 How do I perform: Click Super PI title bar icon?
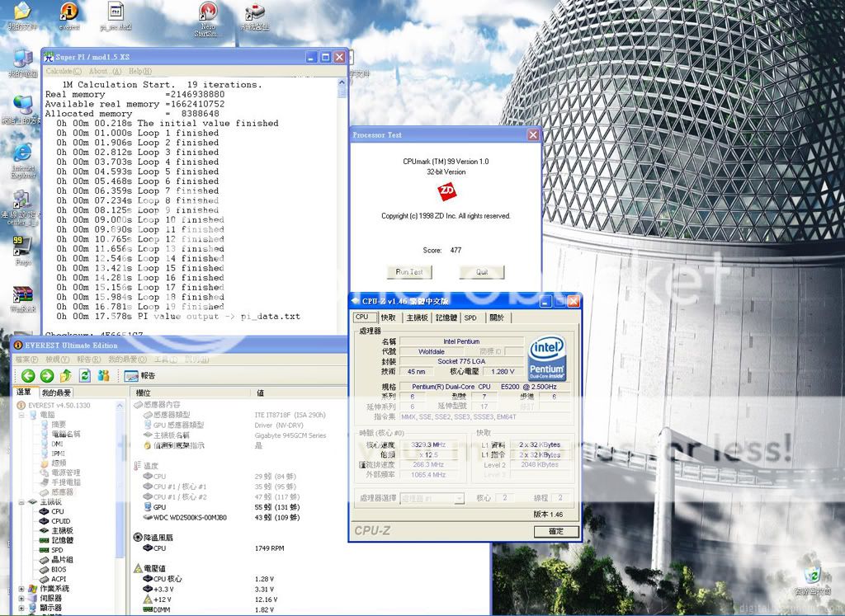click(49, 57)
